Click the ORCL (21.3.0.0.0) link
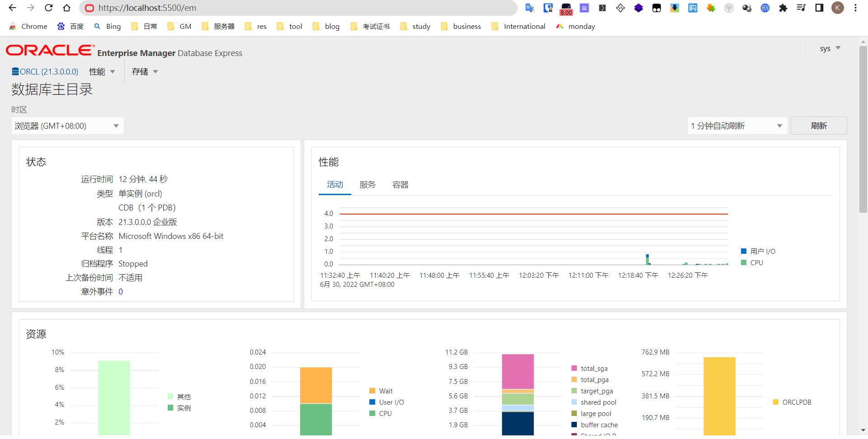The image size is (868, 439). 49,71
